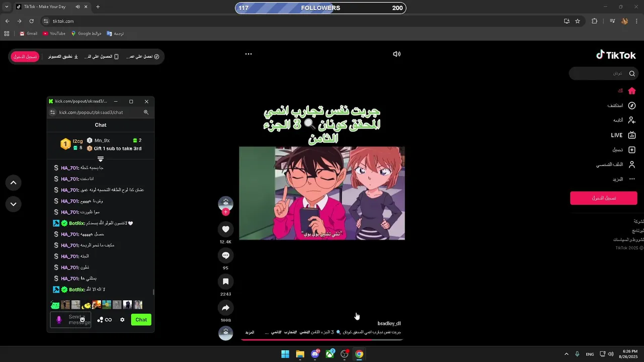Mute the TikTok video with speaker icon

click(x=396, y=54)
